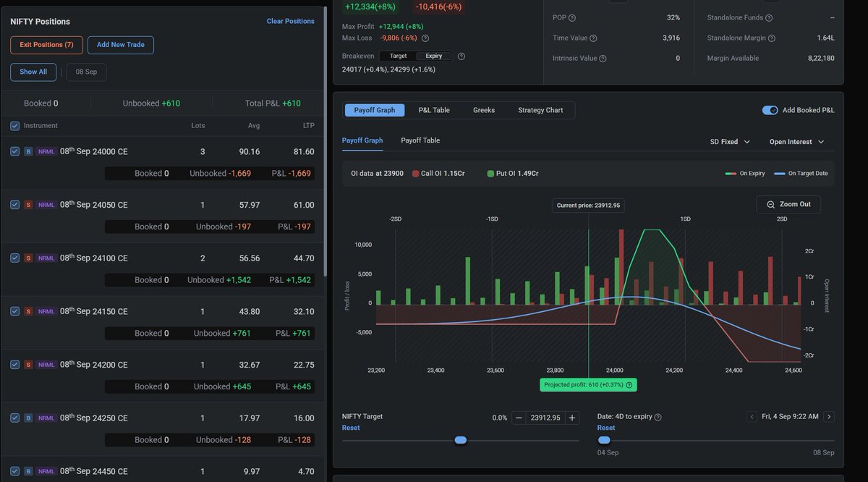Click the Time Value info icon
Image resolution: width=868 pixels, height=482 pixels.
pos(593,38)
